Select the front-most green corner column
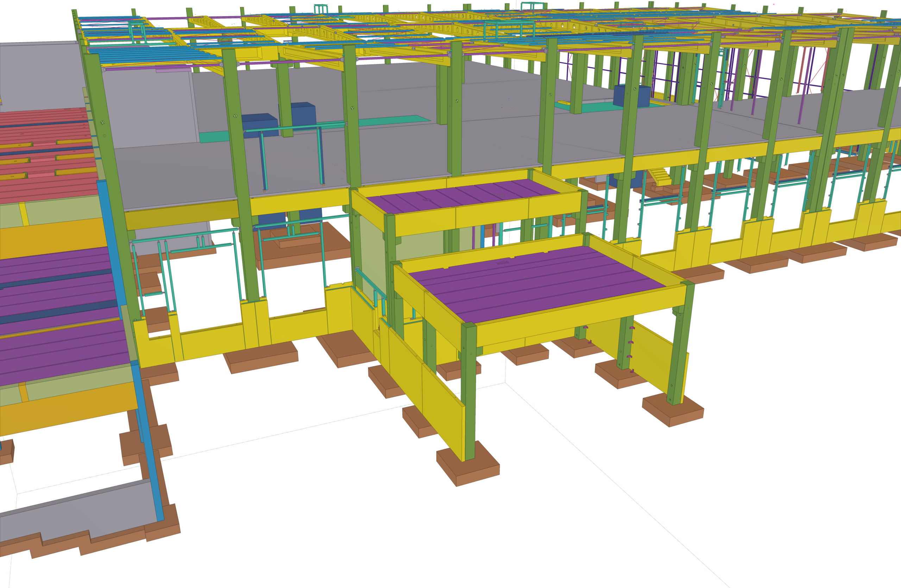 click(469, 392)
